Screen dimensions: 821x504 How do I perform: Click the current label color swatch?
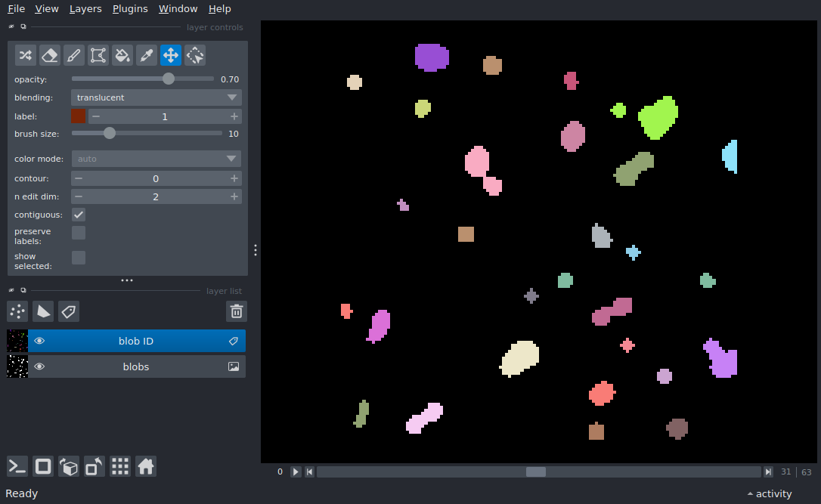coord(78,116)
